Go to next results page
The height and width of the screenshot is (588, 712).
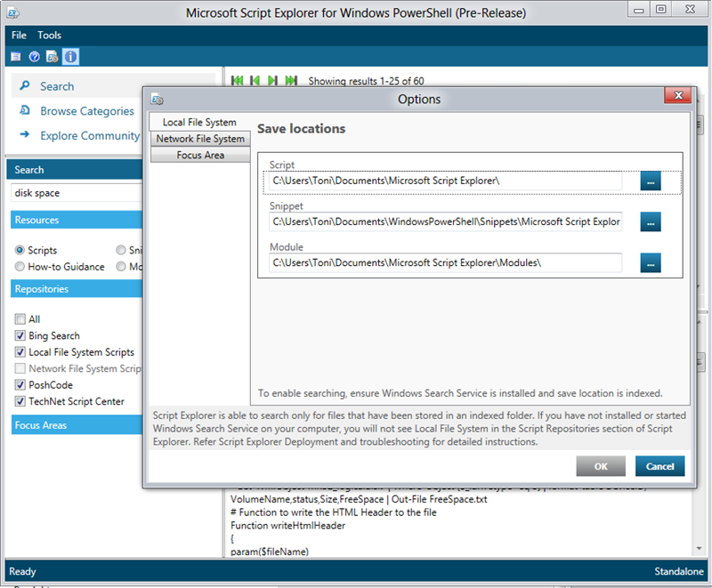click(x=273, y=81)
